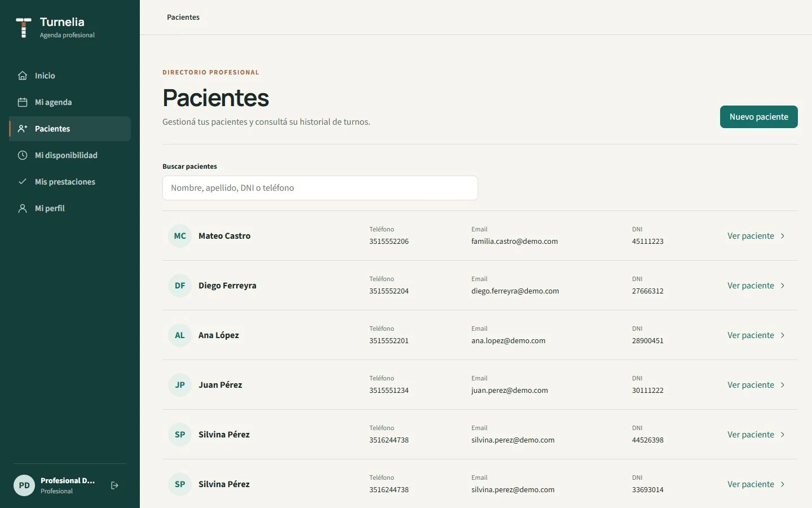Click the email juan.perez@demo.com
Viewport: 812px width, 508px height.
coord(510,391)
